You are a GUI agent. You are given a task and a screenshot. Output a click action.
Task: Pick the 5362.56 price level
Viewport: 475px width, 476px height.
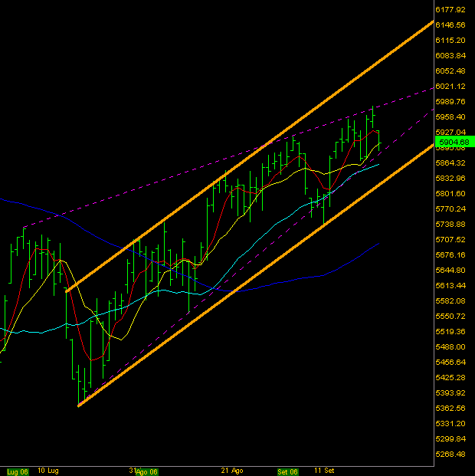point(450,408)
